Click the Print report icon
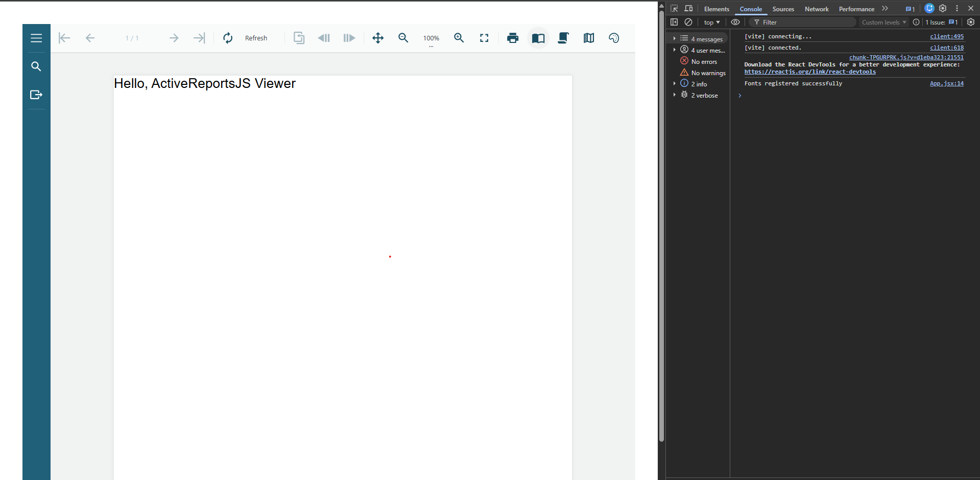Viewport: 980px width, 480px height. coord(513,38)
